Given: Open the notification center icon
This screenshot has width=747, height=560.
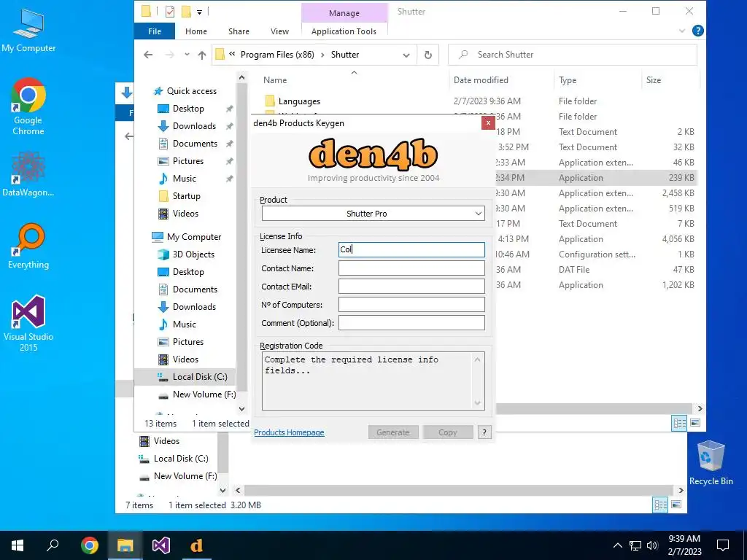Looking at the screenshot, I should (723, 545).
